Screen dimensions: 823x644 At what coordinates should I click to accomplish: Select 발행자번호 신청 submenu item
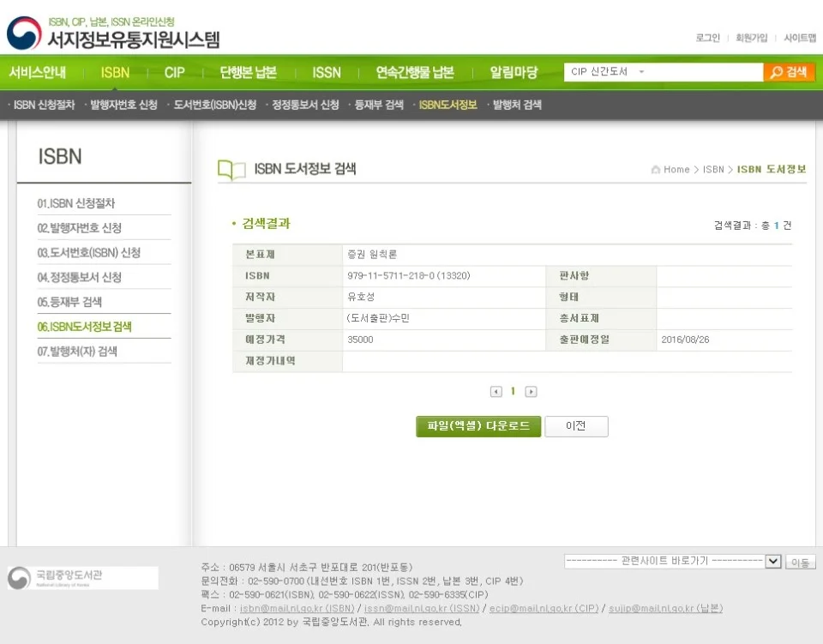[x=123, y=105]
